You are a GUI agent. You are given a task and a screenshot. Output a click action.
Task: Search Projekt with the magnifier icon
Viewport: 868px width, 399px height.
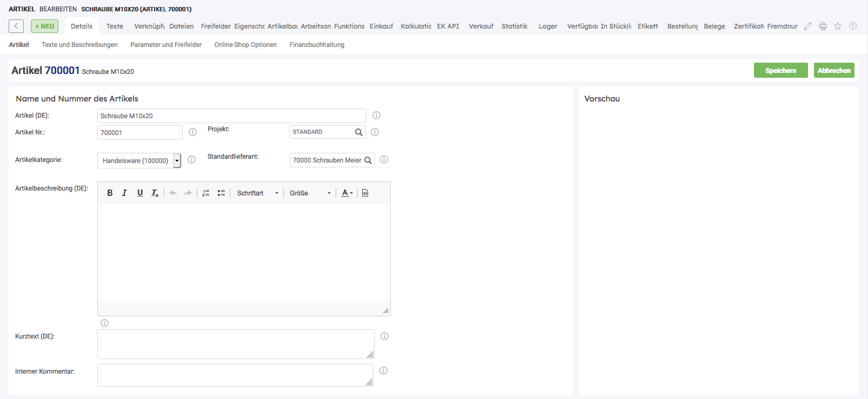[x=359, y=132]
